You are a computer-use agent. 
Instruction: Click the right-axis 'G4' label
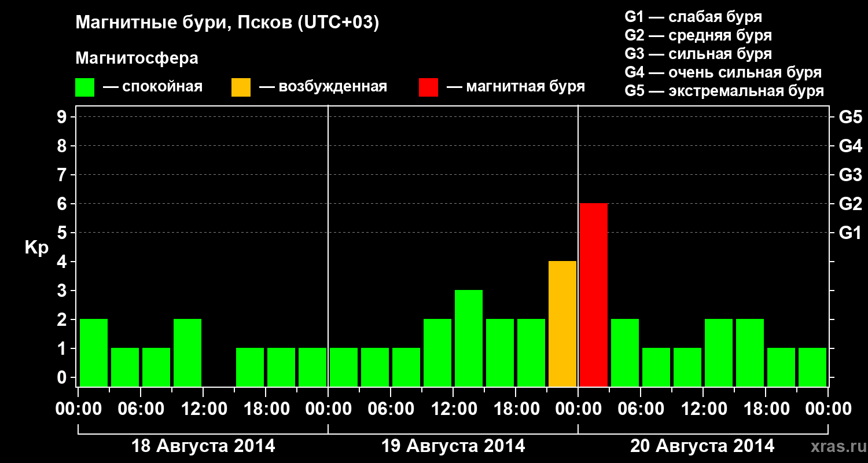[x=850, y=146]
